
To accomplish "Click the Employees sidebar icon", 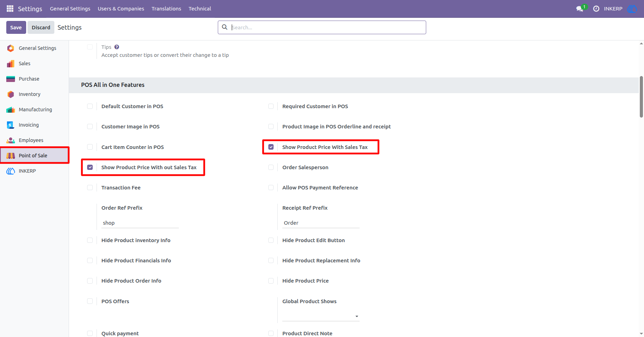I will [11, 140].
